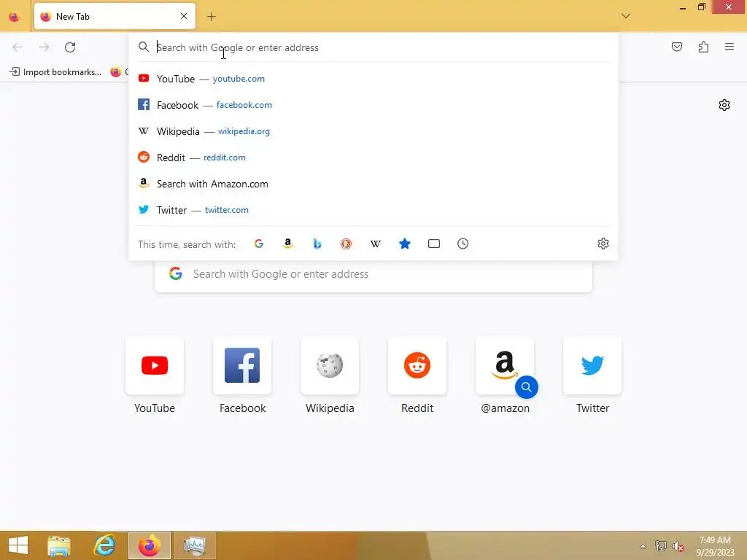Search this time with DuckDuckGo icon

(347, 244)
